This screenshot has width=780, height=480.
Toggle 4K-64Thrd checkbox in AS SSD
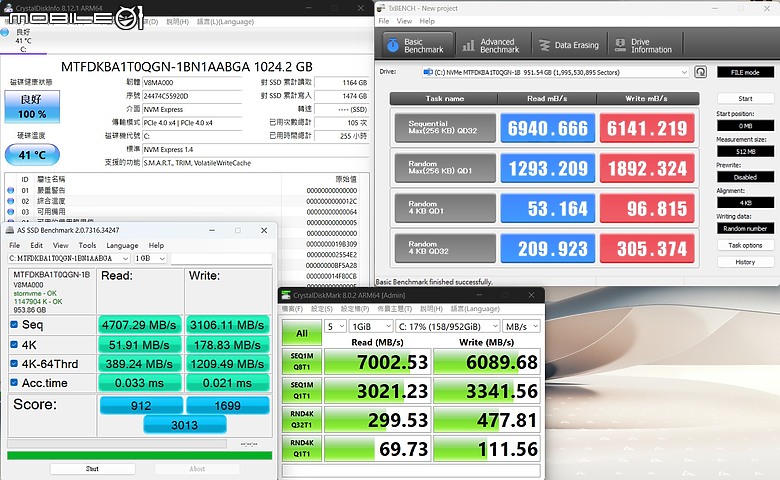[x=14, y=364]
